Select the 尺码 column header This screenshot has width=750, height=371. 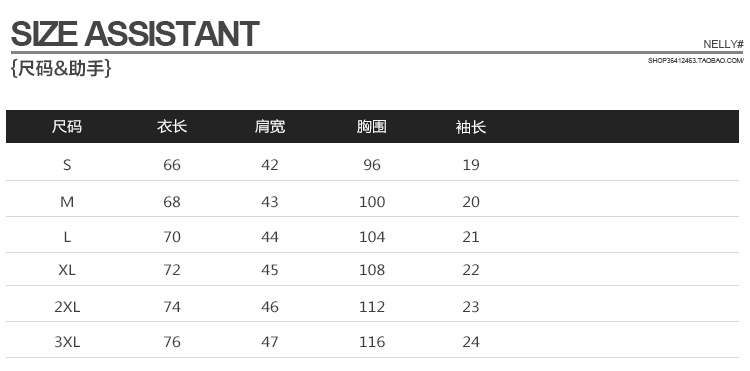point(67,127)
